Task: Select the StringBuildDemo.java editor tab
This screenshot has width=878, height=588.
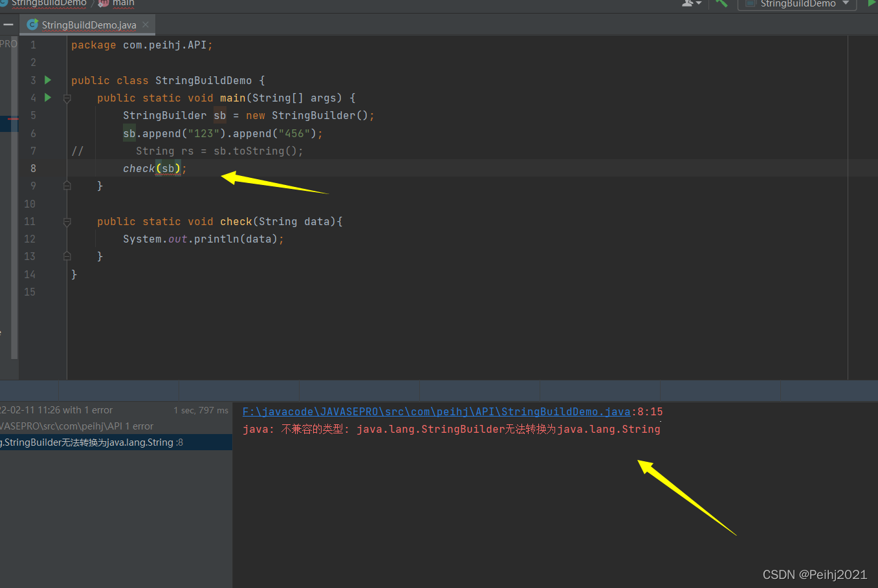Action: [x=88, y=25]
